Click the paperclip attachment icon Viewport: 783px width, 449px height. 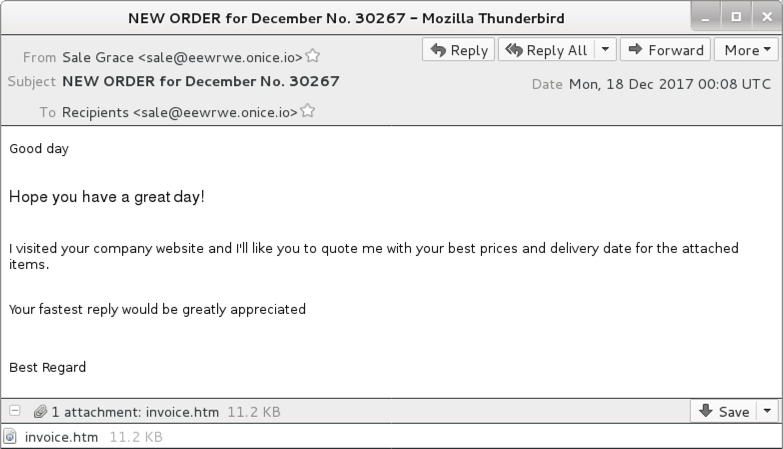[40, 412]
